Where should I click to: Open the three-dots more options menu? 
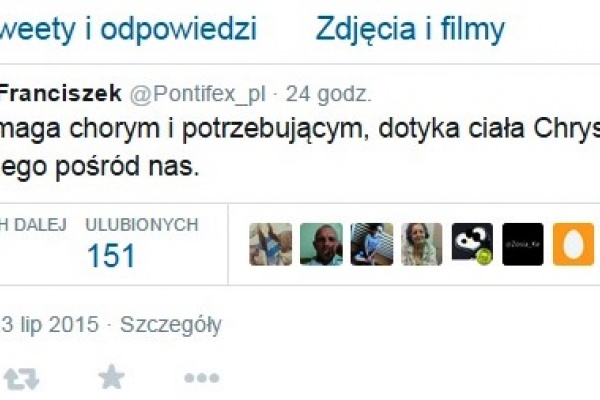(202, 378)
